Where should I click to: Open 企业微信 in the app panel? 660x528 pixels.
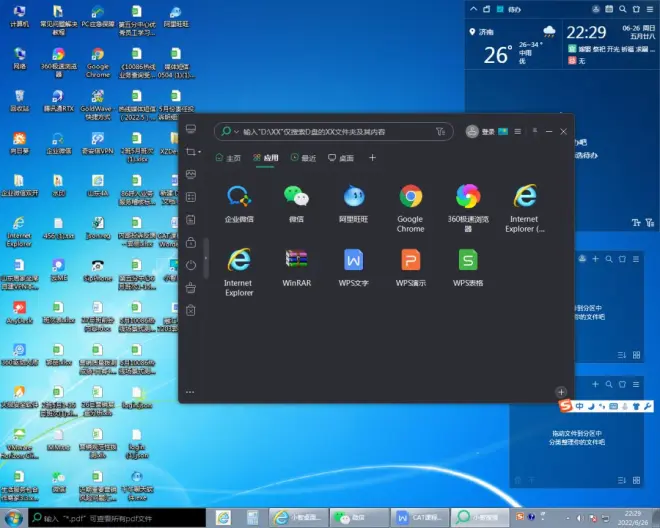click(x=239, y=197)
